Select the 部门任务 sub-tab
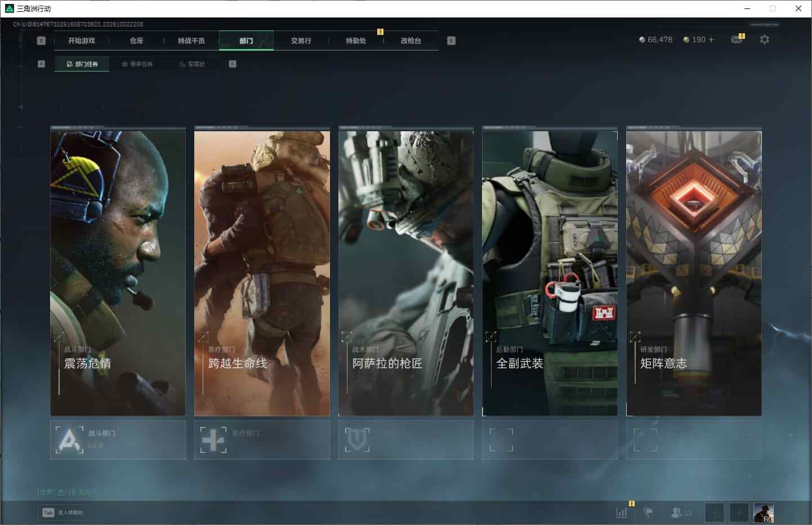The width and height of the screenshot is (812, 525). 82,64
